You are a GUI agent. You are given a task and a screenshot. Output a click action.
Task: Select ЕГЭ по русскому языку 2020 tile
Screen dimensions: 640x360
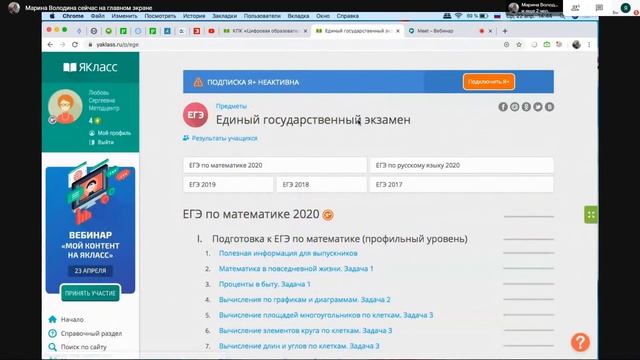462,165
